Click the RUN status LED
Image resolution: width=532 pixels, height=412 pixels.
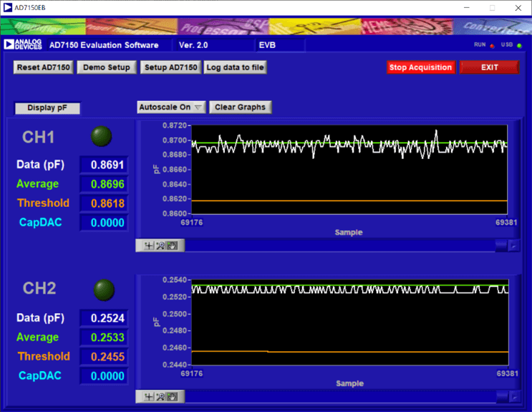492,46
